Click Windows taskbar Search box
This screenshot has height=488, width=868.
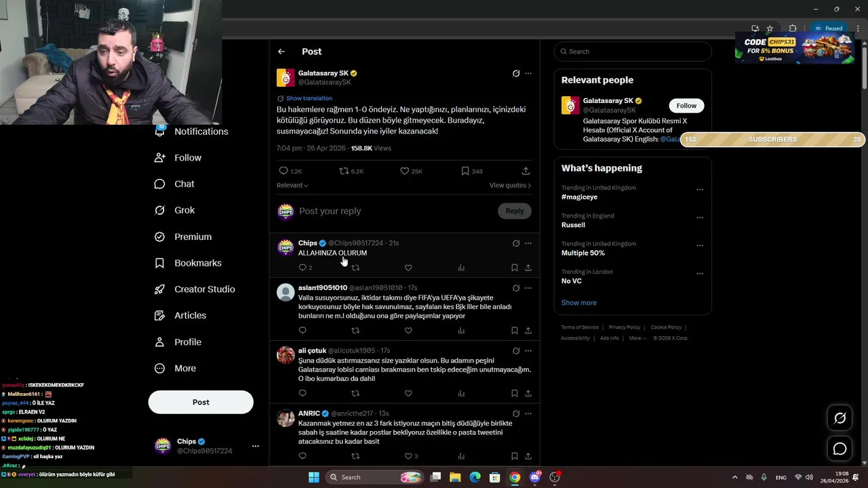coord(374,477)
